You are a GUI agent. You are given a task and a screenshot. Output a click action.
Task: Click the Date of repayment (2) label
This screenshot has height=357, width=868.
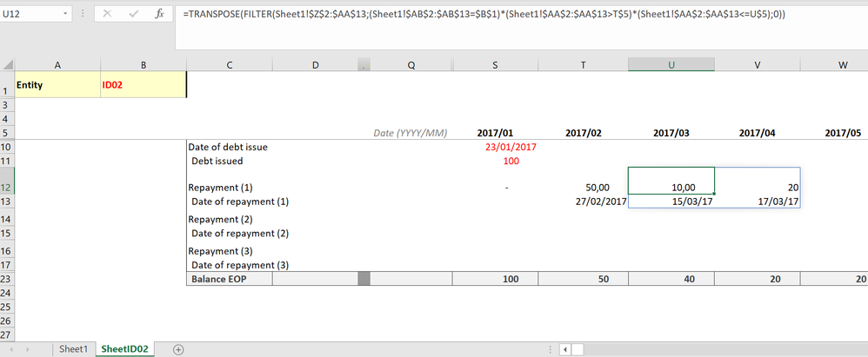coord(240,233)
